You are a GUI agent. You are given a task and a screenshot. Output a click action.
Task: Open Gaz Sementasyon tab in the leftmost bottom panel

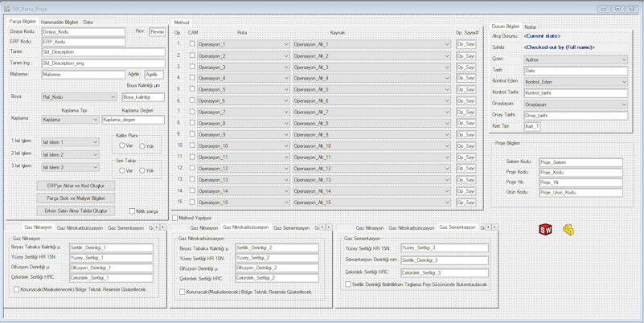click(125, 227)
